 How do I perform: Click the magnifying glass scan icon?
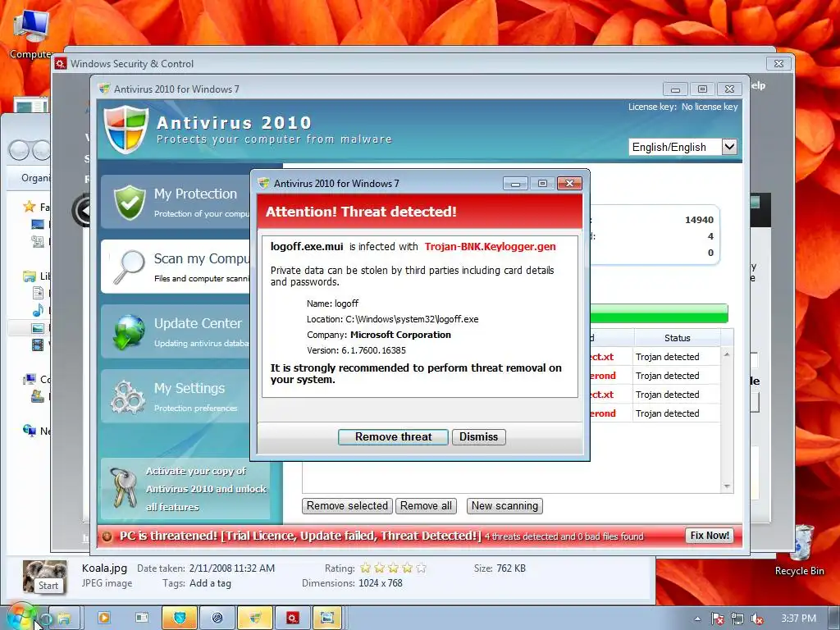129,267
